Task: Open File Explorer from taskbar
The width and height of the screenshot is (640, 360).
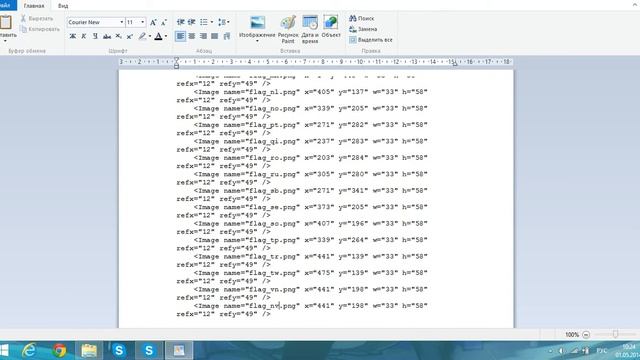Action: click(89, 350)
